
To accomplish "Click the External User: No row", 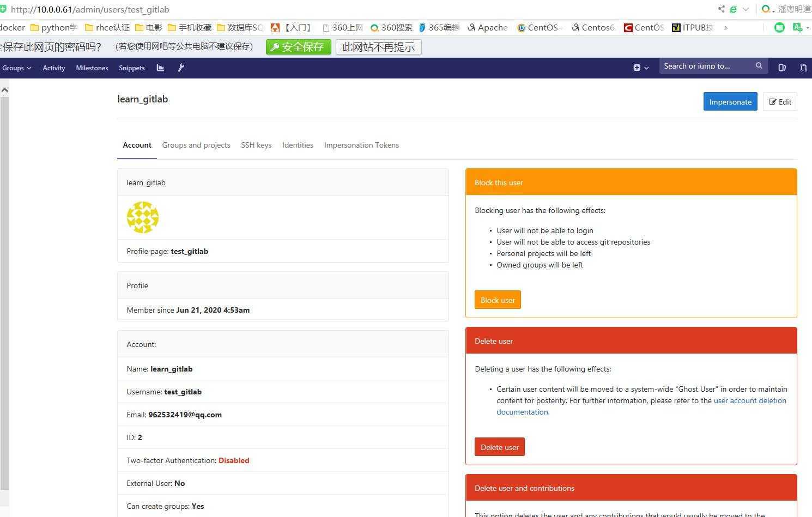I will pos(283,483).
